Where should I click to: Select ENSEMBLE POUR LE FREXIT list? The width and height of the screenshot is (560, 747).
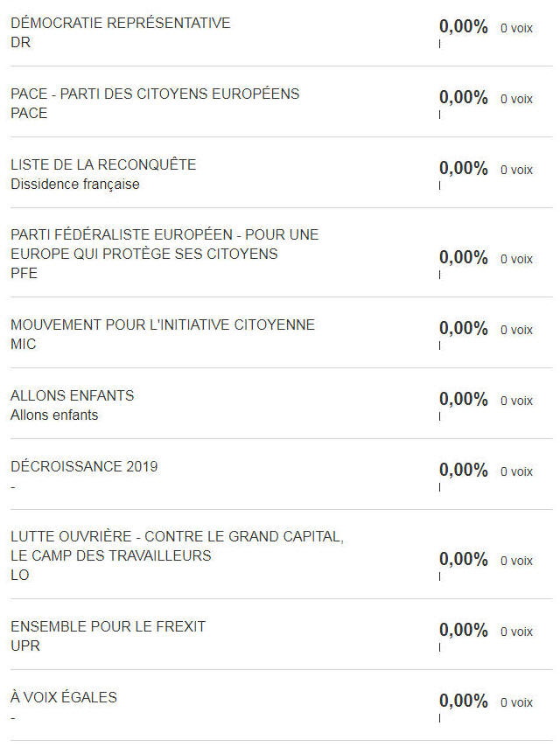(x=108, y=627)
